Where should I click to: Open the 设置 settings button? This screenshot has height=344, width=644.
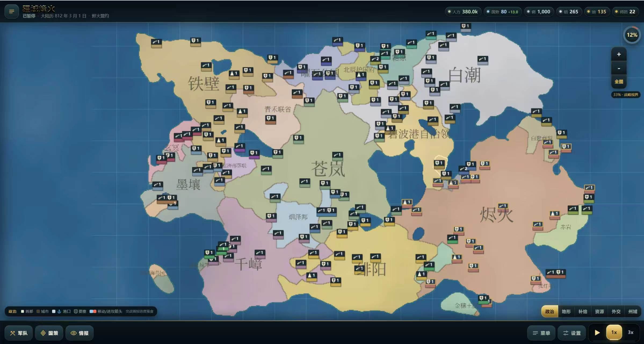pyautogui.click(x=572, y=333)
